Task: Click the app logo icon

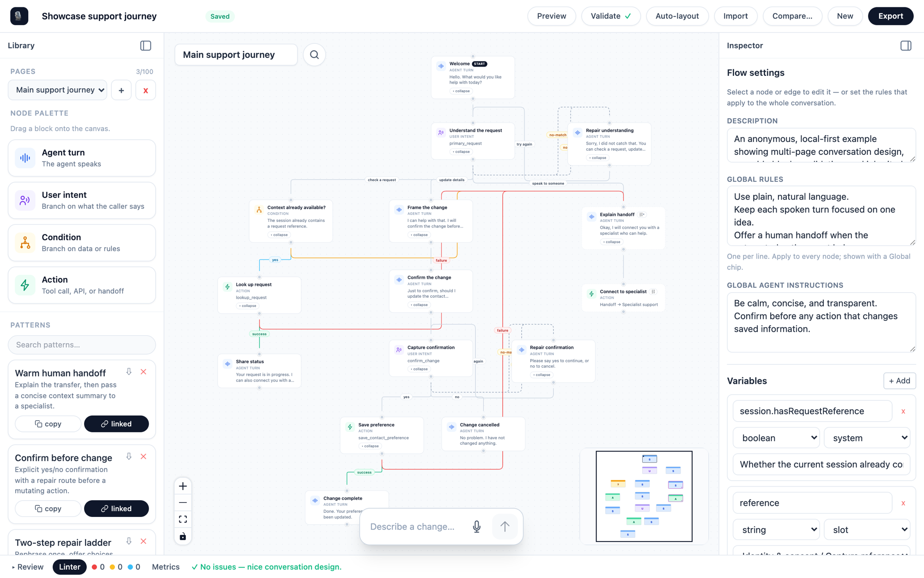Action: [x=19, y=16]
